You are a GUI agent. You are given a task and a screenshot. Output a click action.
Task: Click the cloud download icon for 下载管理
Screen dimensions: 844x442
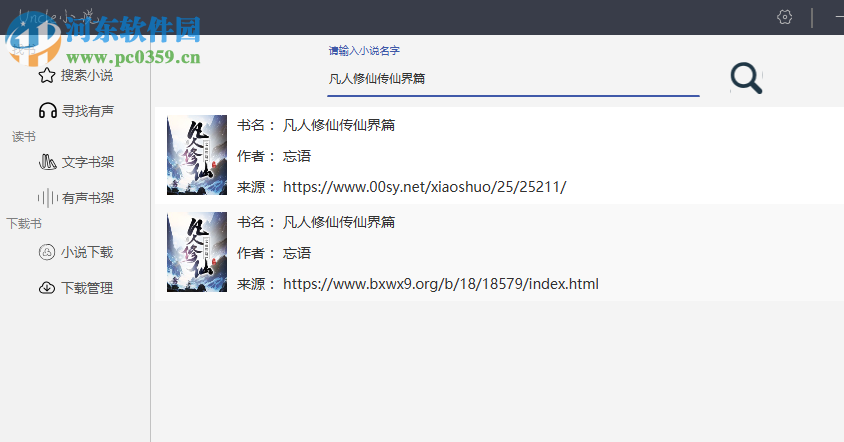(47, 288)
